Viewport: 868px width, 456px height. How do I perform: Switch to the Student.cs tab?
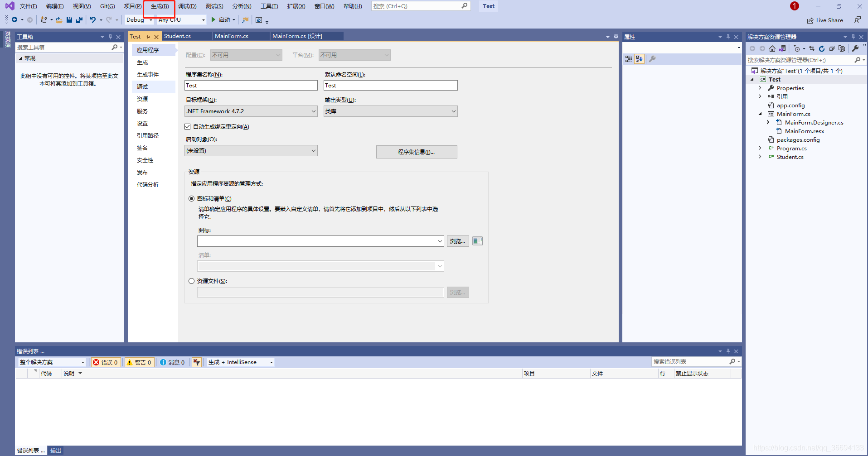177,36
